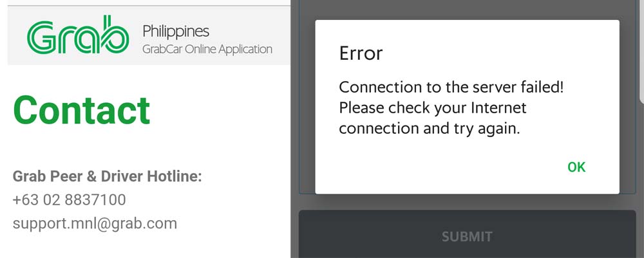
Task: Dismiss dialog by clicking dimmed area above it
Action: click(x=467, y=10)
